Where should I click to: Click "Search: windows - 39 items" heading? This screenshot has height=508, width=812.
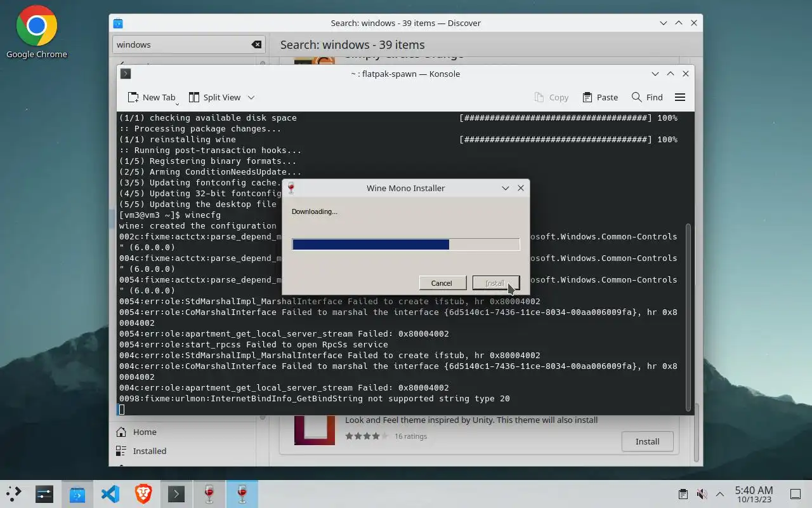point(353,44)
